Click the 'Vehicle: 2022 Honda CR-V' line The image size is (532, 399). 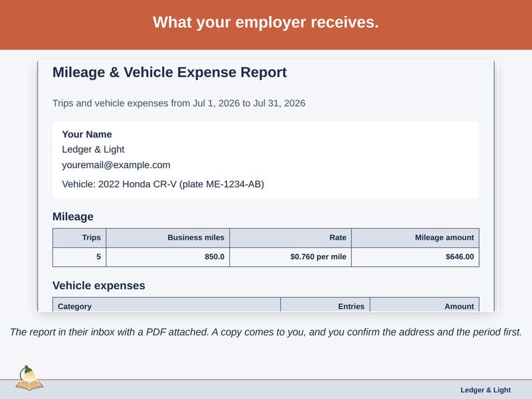(163, 184)
